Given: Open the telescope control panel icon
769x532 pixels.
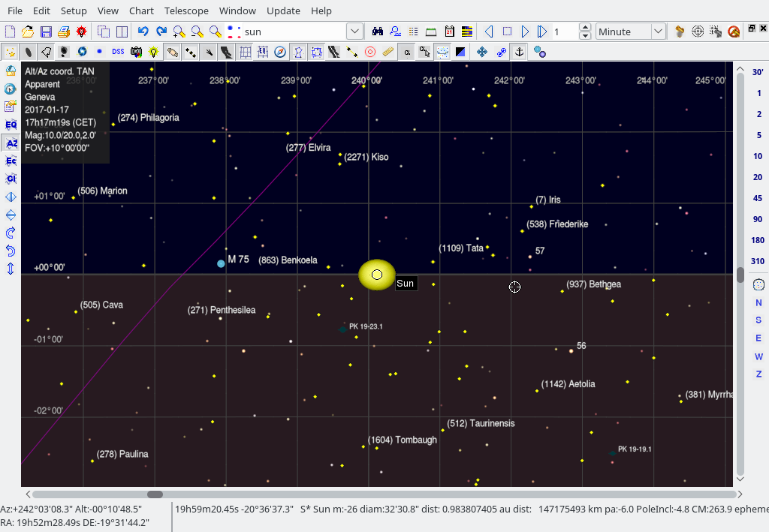Looking at the screenshot, I should [680, 32].
